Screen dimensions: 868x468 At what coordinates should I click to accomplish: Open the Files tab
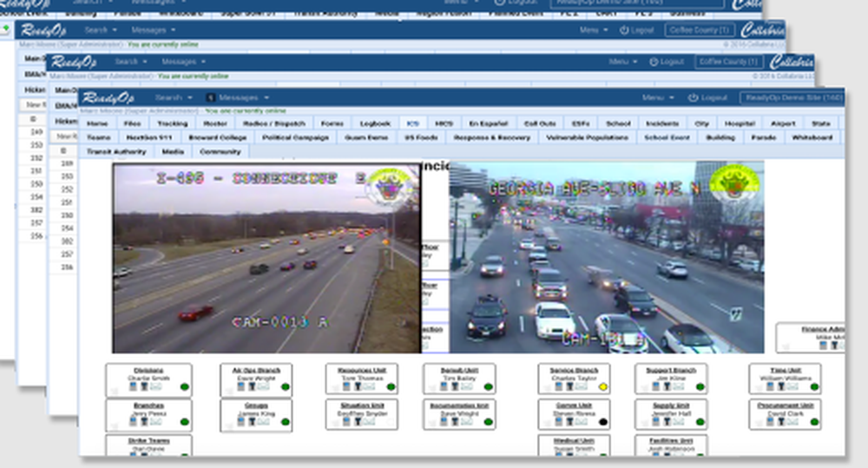[x=132, y=123]
